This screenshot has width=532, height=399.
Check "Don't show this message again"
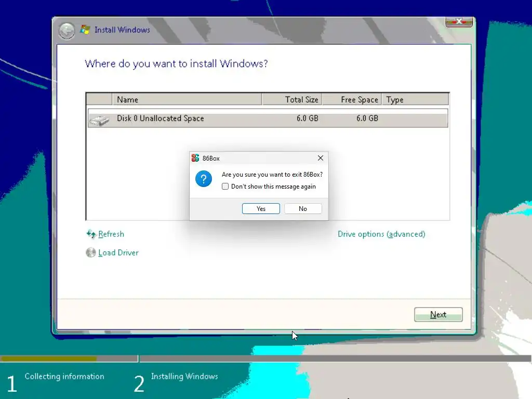click(x=225, y=187)
